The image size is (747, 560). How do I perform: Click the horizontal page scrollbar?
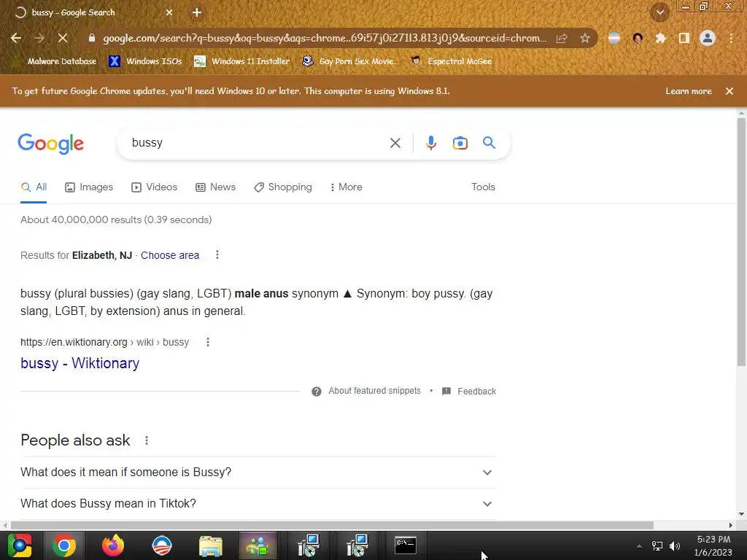click(332, 525)
